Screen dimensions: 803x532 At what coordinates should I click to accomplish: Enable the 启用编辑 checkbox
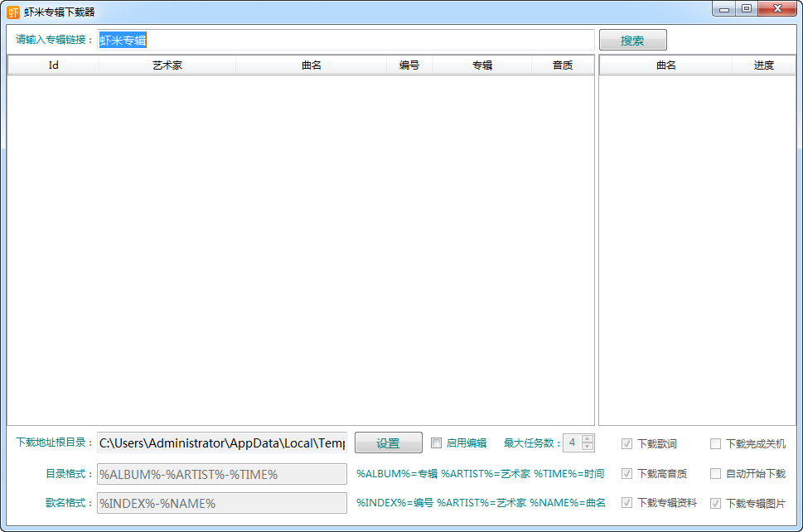click(x=437, y=443)
